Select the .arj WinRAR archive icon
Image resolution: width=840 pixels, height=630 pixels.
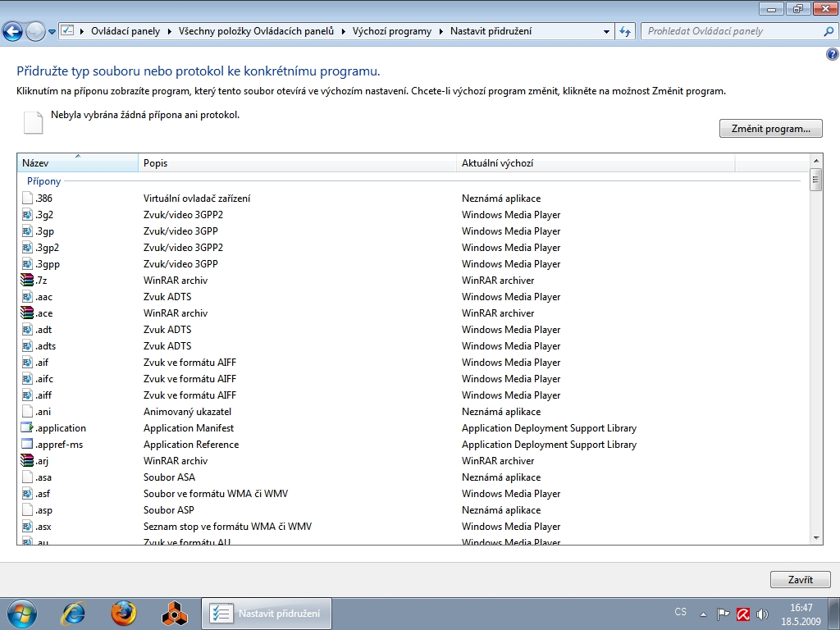point(27,461)
